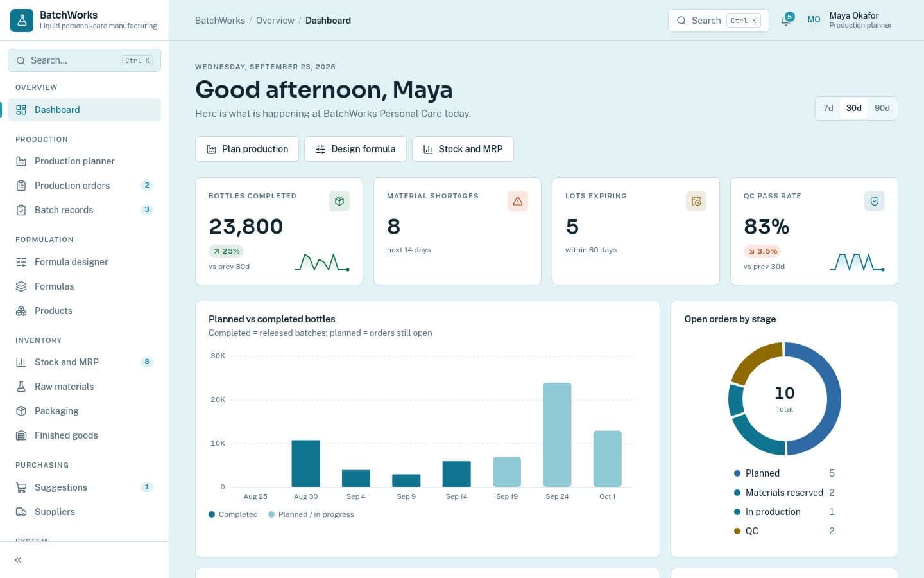Open Production planner in sidebar
This screenshot has height=578, width=924.
84,161
